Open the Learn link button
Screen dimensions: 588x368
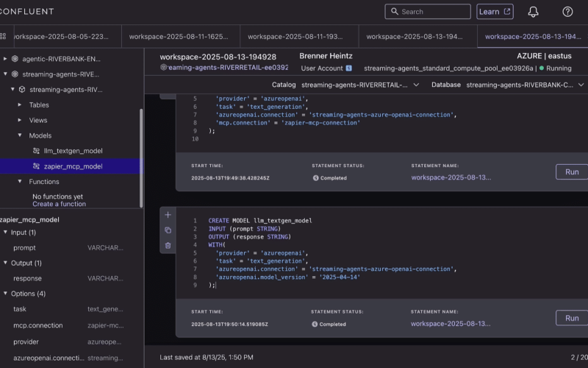(495, 12)
